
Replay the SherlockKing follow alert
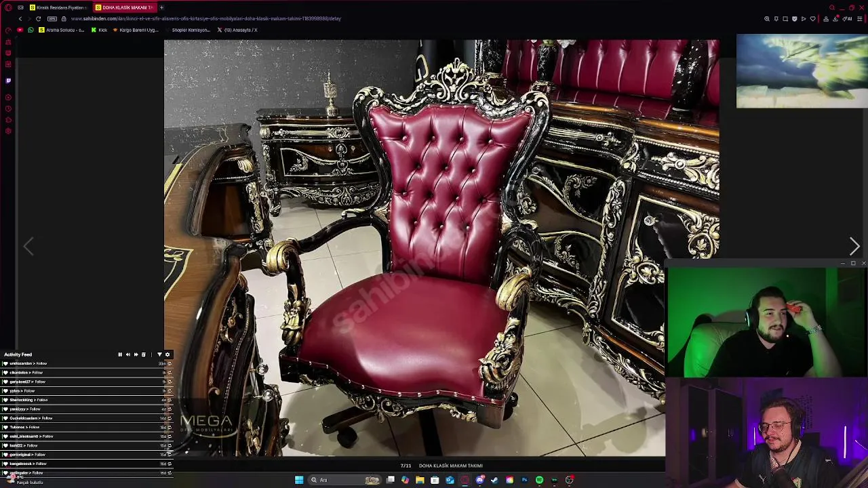click(x=170, y=400)
